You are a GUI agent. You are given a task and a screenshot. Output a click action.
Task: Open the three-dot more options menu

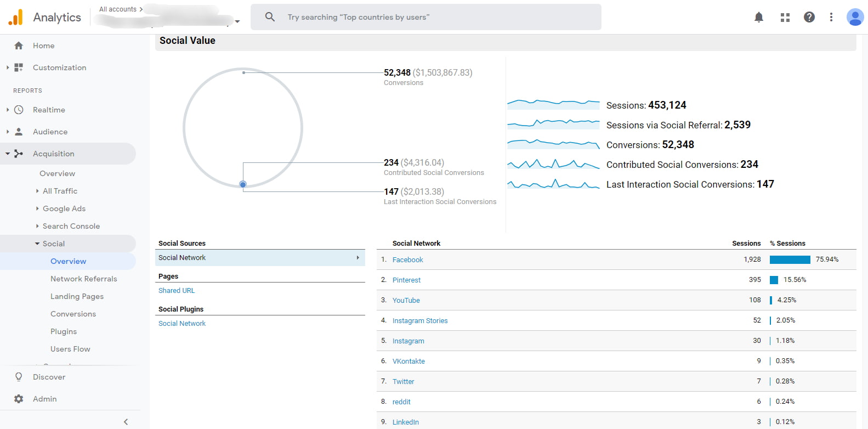pos(831,17)
